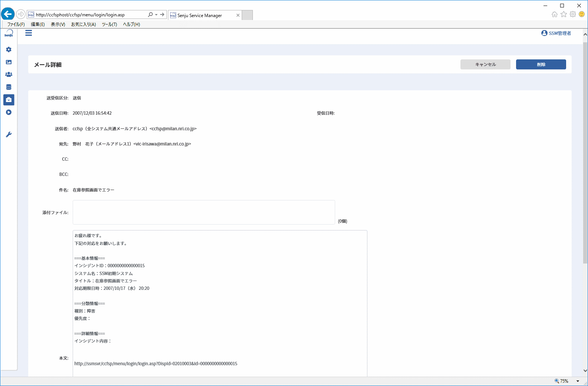Open the gear settings sidebar icon
Screen dimensions: 588x386
click(9, 49)
